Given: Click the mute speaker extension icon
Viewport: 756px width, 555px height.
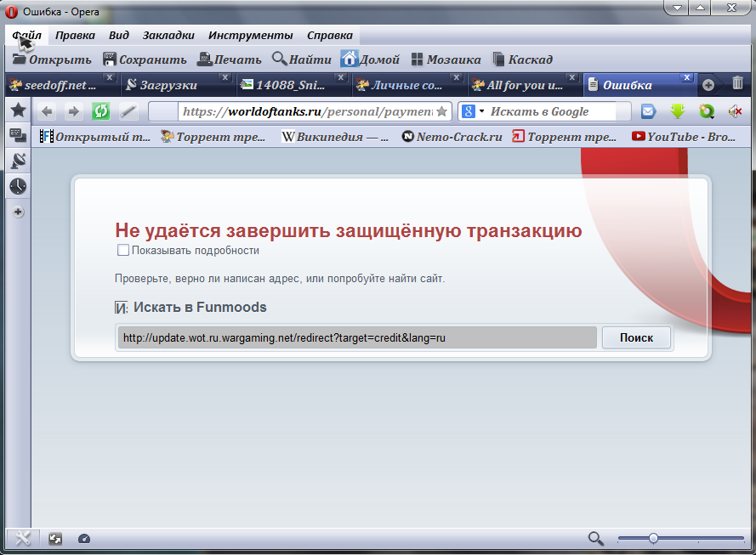Looking at the screenshot, I should [736, 112].
